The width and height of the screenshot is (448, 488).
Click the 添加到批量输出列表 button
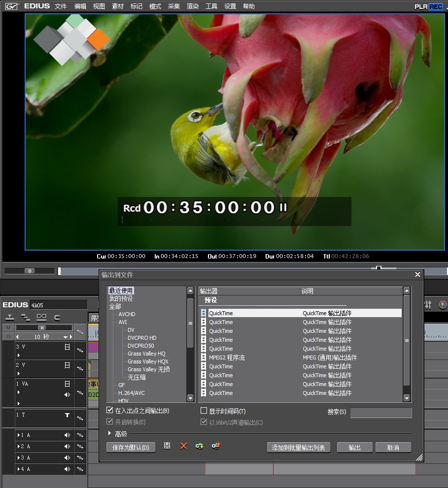pyautogui.click(x=299, y=448)
